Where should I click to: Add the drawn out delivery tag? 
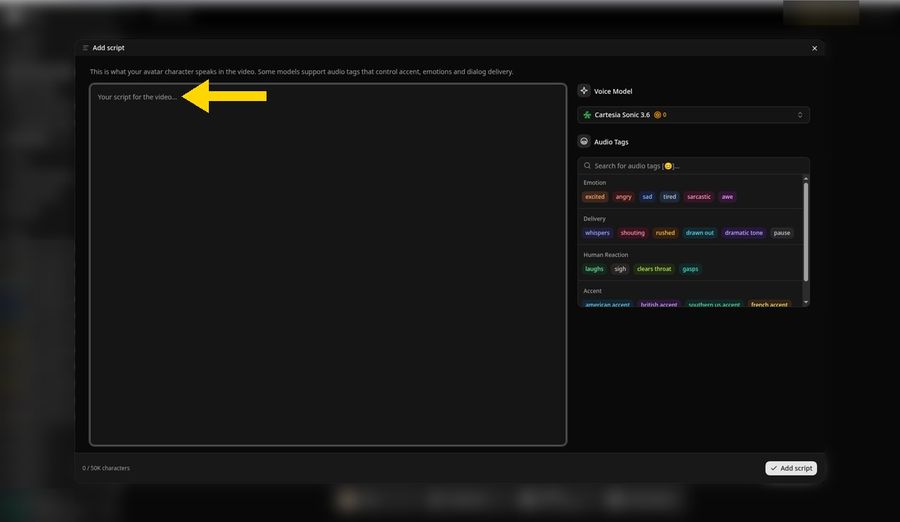click(x=700, y=233)
